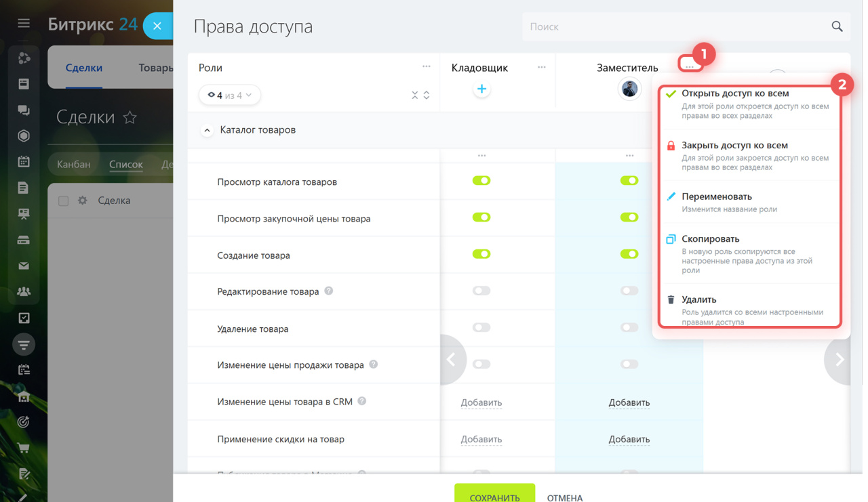Open the Кладовщик role three-dots menu
The image size is (868, 502).
click(x=542, y=67)
